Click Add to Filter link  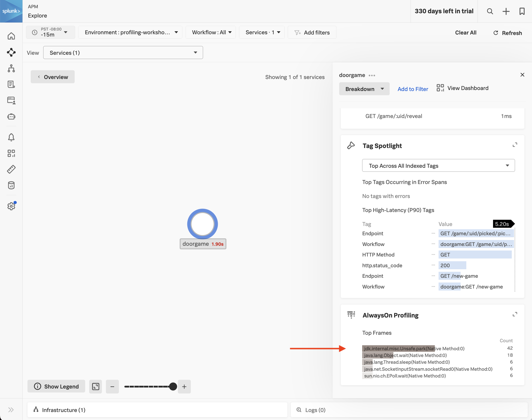pos(413,89)
